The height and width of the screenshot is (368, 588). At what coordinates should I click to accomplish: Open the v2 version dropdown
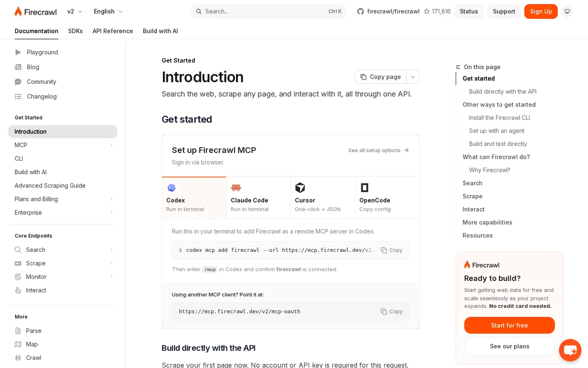(75, 11)
